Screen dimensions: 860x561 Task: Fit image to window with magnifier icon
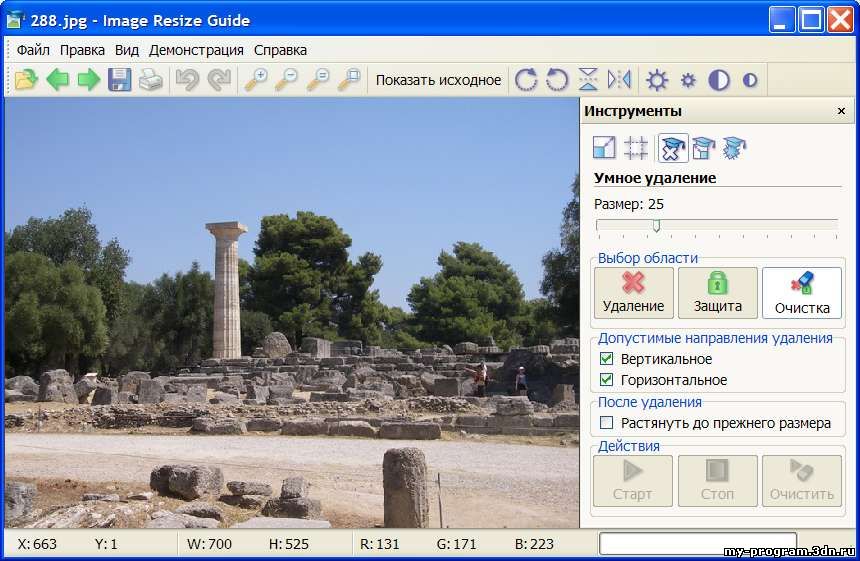349,80
